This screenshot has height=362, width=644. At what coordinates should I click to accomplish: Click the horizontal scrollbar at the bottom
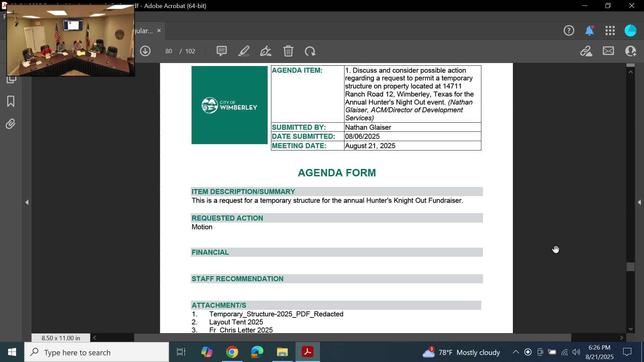(x=352, y=338)
